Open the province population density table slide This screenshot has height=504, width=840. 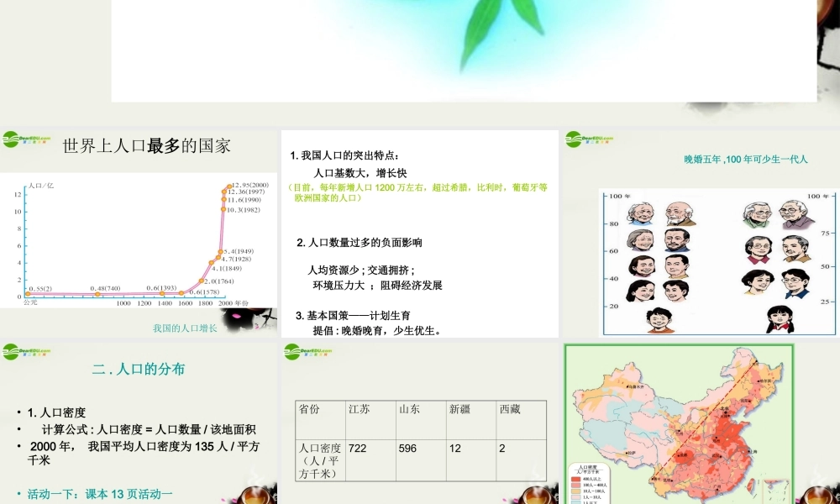[419, 423]
